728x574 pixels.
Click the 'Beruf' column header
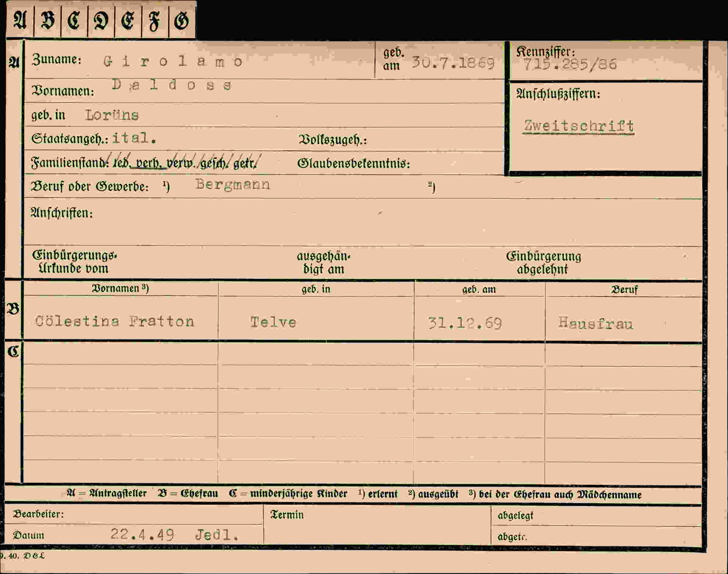pyautogui.click(x=624, y=290)
